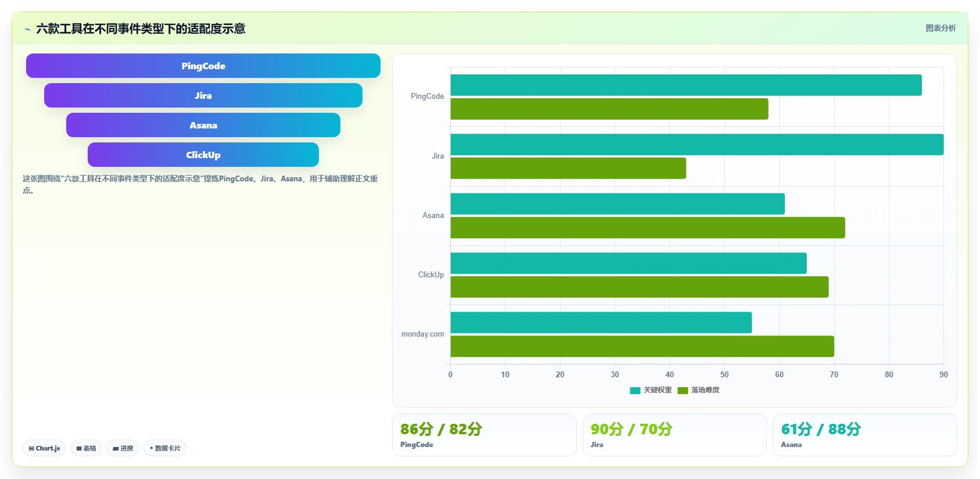The height and width of the screenshot is (479, 980).
Task: Click the x-axis tick label 10
Action: 505,374
